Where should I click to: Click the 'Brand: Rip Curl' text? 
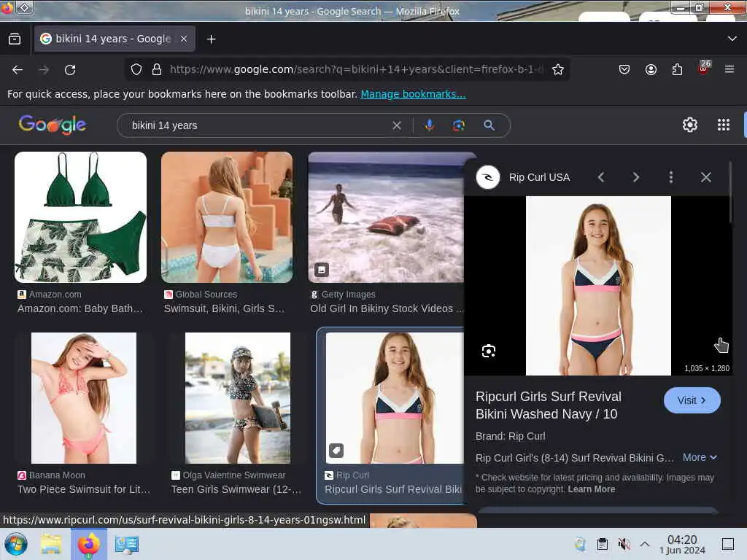[x=510, y=436]
